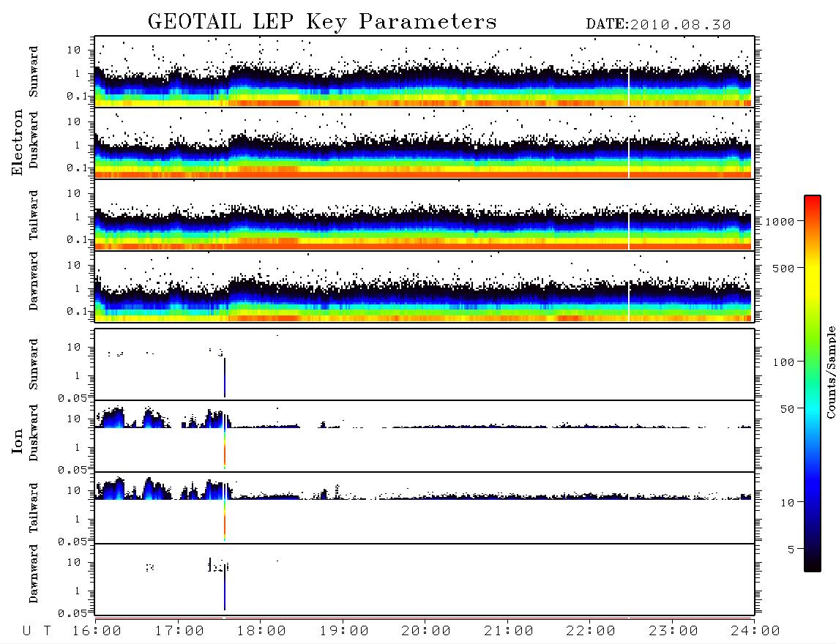
Task: Select the "DATE:2010.08.30" text
Action: click(x=658, y=24)
